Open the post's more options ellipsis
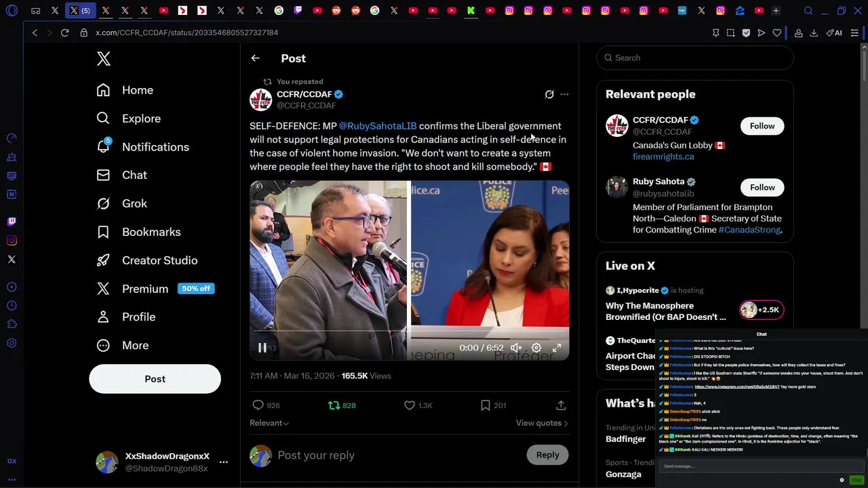868x488 pixels. [564, 94]
